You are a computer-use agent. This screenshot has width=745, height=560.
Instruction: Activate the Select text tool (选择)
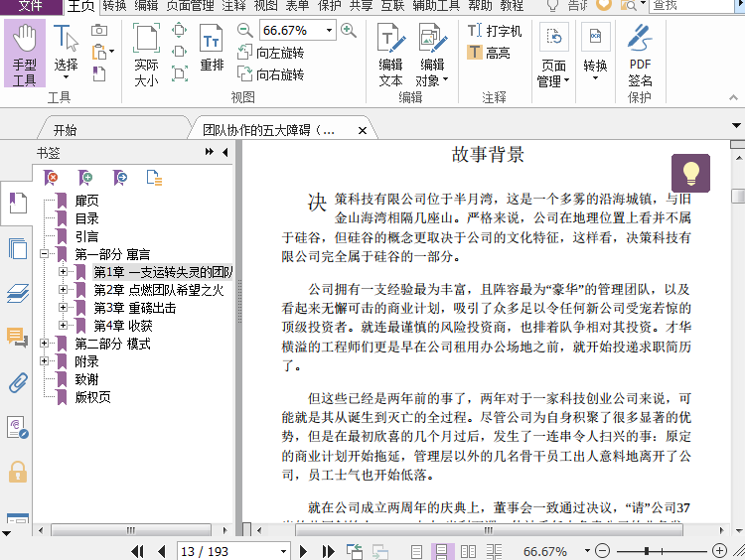tap(66, 53)
